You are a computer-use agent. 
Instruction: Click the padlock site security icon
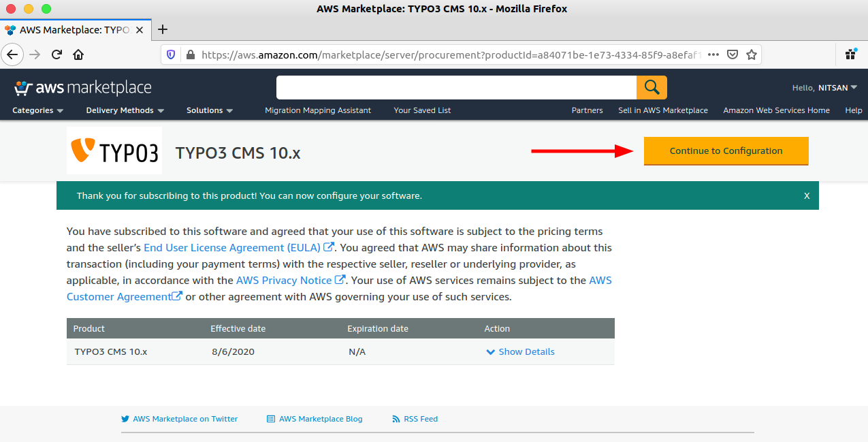coord(190,54)
